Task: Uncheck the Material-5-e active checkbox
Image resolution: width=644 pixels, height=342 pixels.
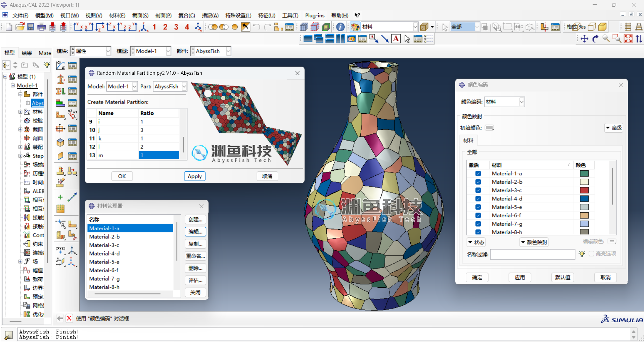Action: (x=478, y=207)
